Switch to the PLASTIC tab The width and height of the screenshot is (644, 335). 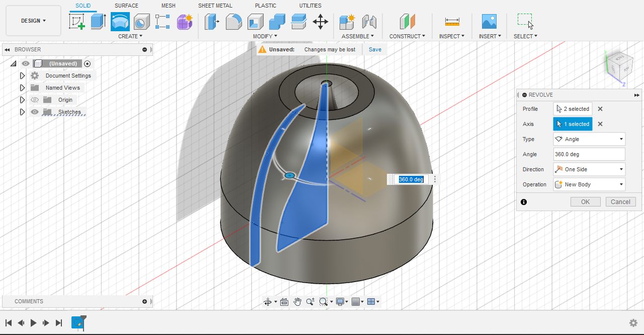click(x=266, y=6)
